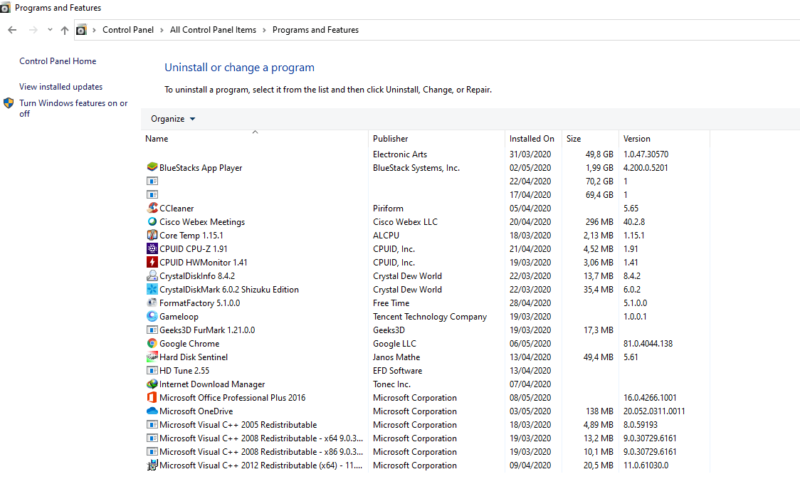Click the CCleaner program icon

[x=152, y=208]
